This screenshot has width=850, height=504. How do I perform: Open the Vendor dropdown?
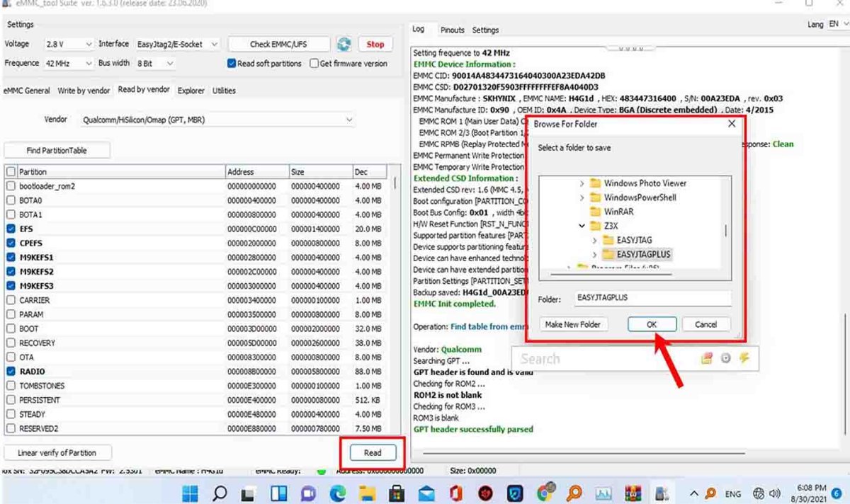217,120
